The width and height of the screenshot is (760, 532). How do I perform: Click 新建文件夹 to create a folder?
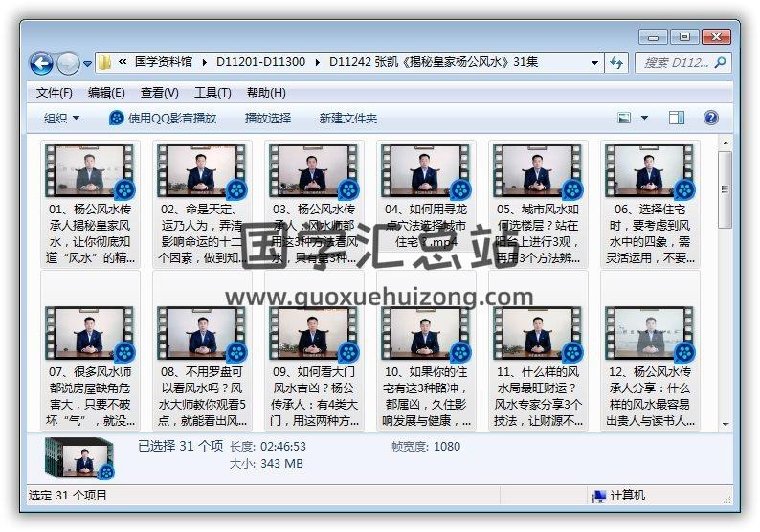348,119
